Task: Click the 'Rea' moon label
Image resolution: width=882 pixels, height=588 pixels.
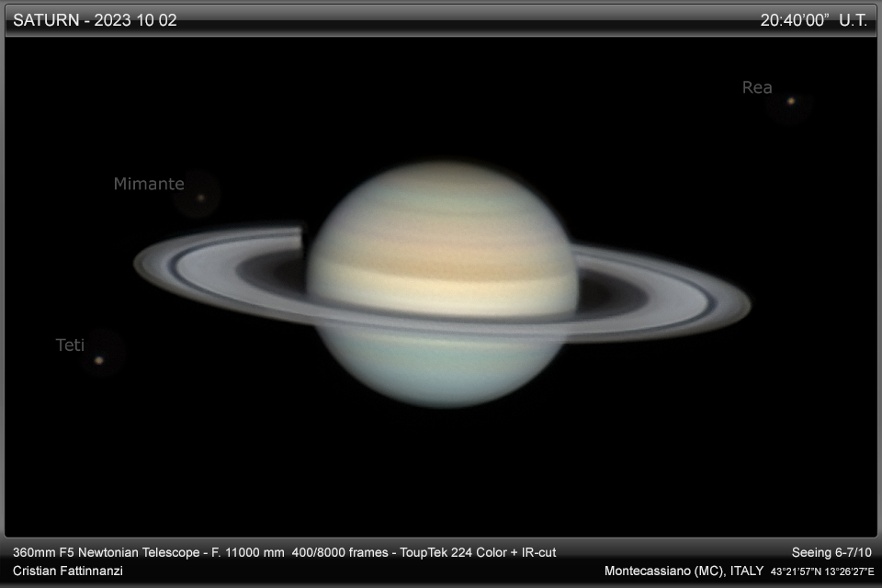Action: click(x=756, y=87)
